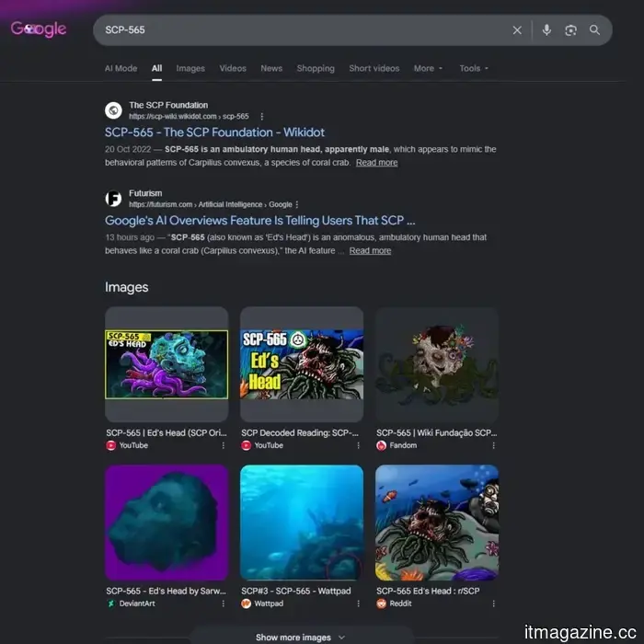This screenshot has height=644, width=644.
Task: Open the Tools dropdown
Action: tap(474, 69)
